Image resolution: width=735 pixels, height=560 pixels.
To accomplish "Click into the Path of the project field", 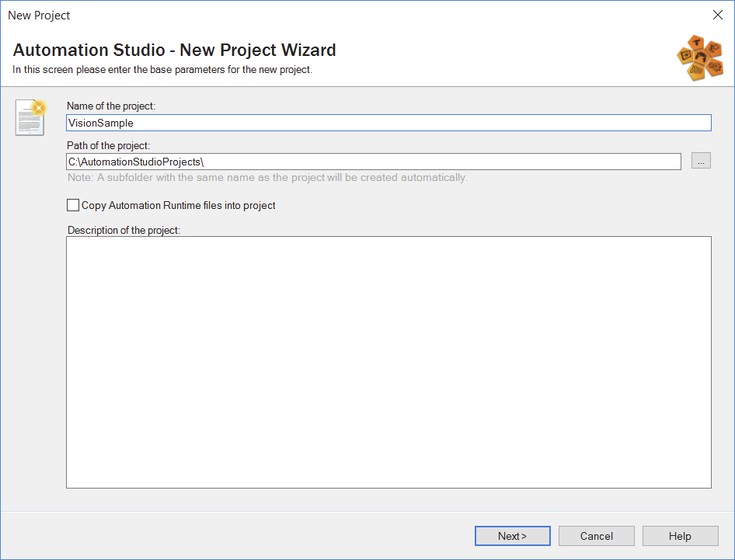I will (x=374, y=162).
